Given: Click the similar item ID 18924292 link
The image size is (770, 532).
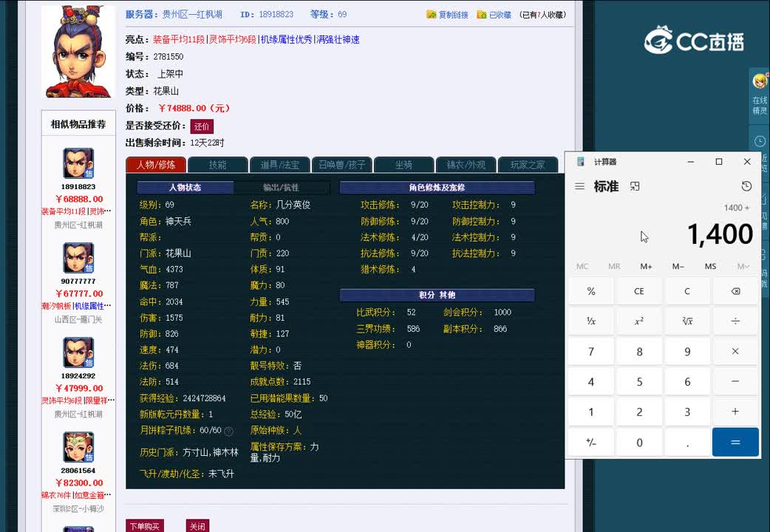Looking at the screenshot, I should tap(78, 376).
